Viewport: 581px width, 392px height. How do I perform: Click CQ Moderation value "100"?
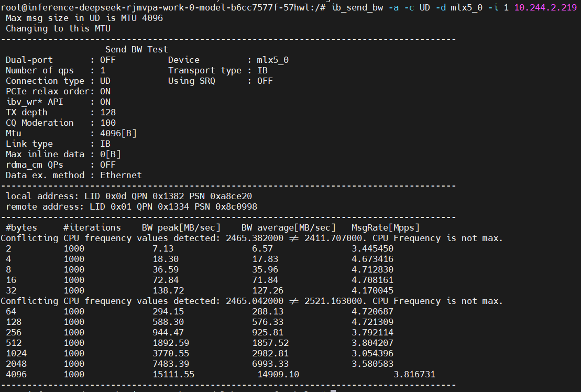[x=108, y=123]
